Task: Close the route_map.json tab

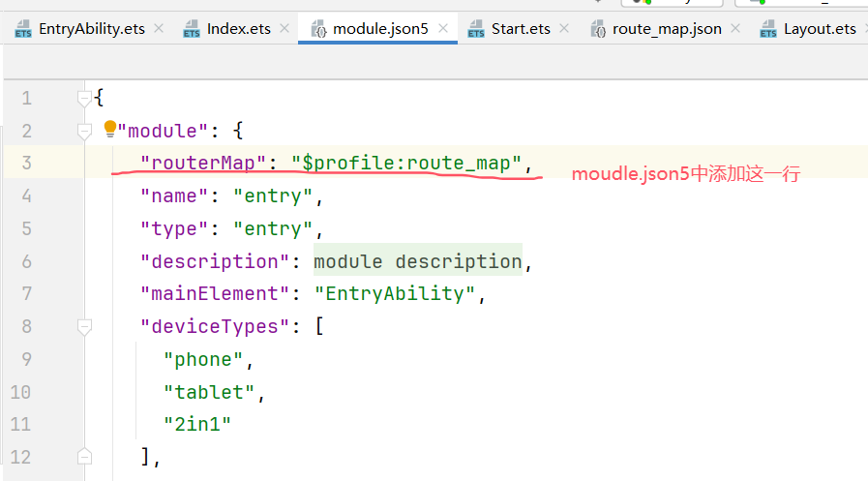Action: [x=735, y=28]
